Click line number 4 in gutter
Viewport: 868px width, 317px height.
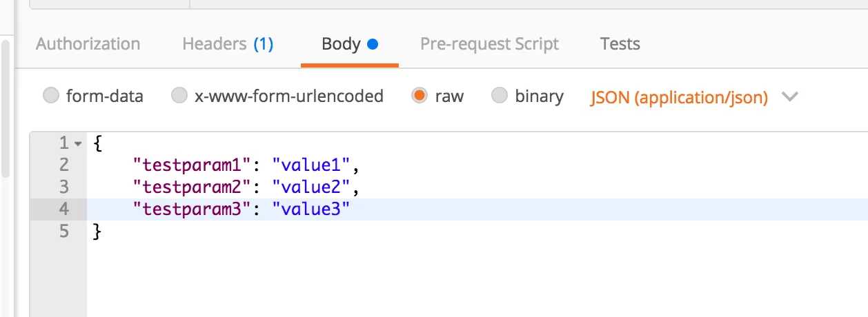coord(64,209)
